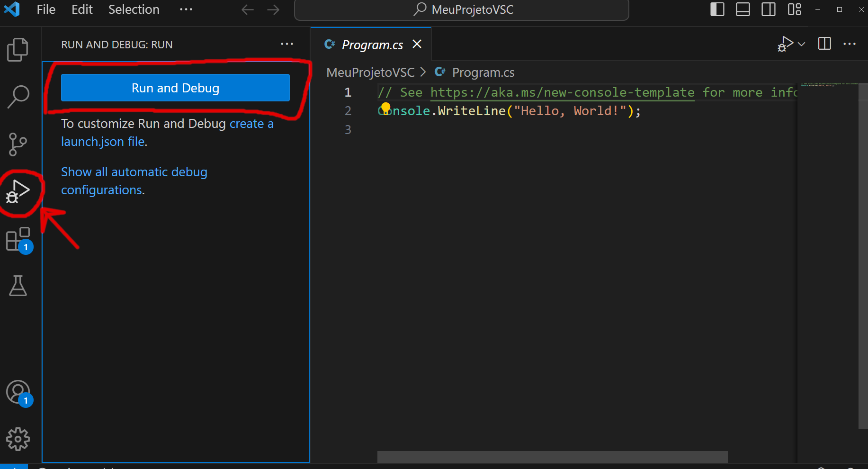Open the Testing view with the beaker icon
Image resolution: width=868 pixels, height=469 pixels.
click(x=18, y=286)
